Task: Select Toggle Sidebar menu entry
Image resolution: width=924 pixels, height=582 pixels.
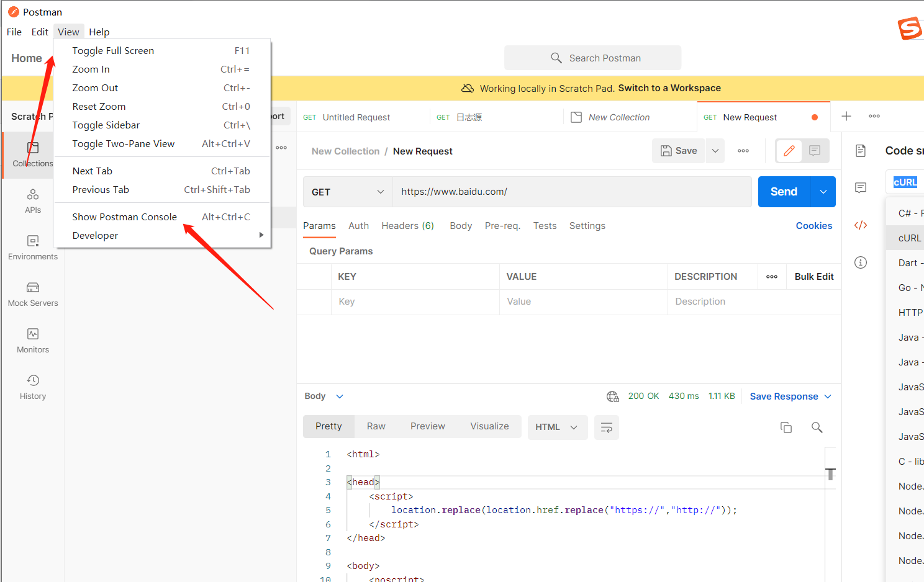Action: click(163, 125)
